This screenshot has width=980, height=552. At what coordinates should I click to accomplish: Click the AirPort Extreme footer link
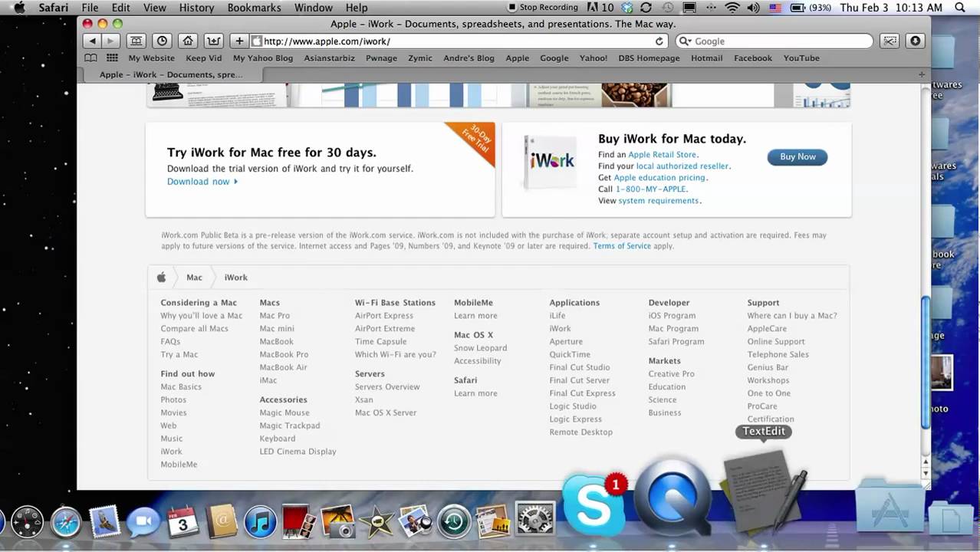[385, 329]
